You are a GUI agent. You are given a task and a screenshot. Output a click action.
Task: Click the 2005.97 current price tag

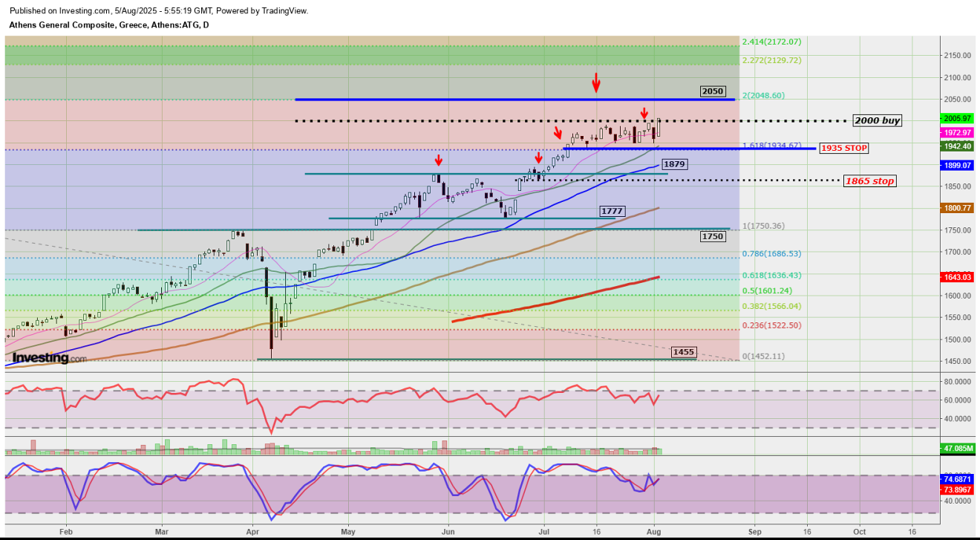coord(957,118)
